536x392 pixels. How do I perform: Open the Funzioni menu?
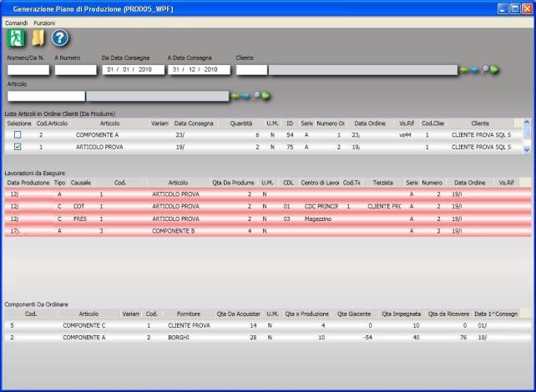click(44, 23)
